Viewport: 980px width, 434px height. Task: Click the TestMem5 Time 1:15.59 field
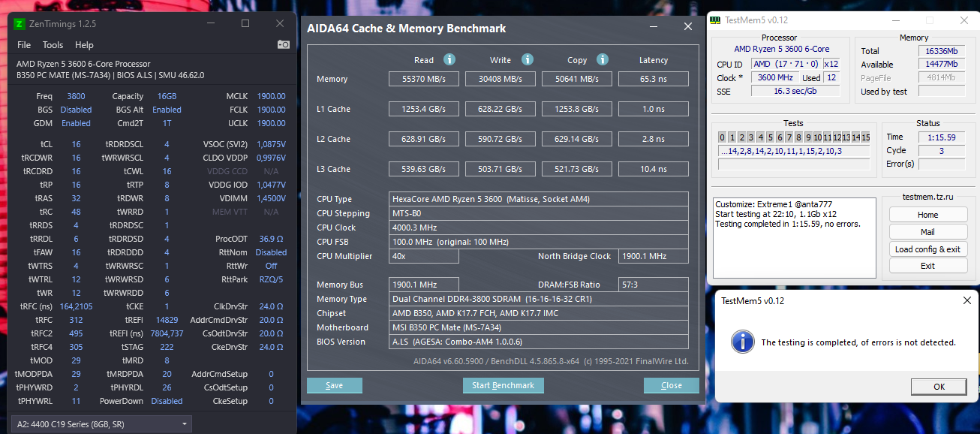[941, 137]
